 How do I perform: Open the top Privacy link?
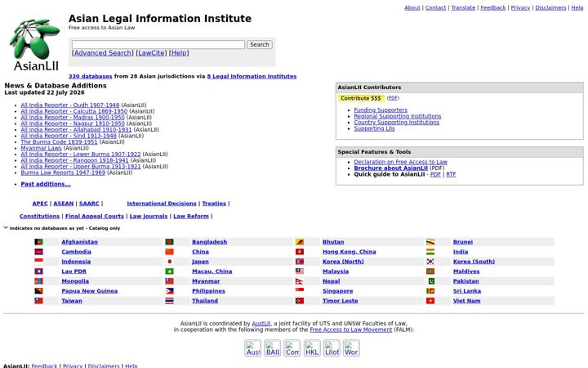click(520, 7)
